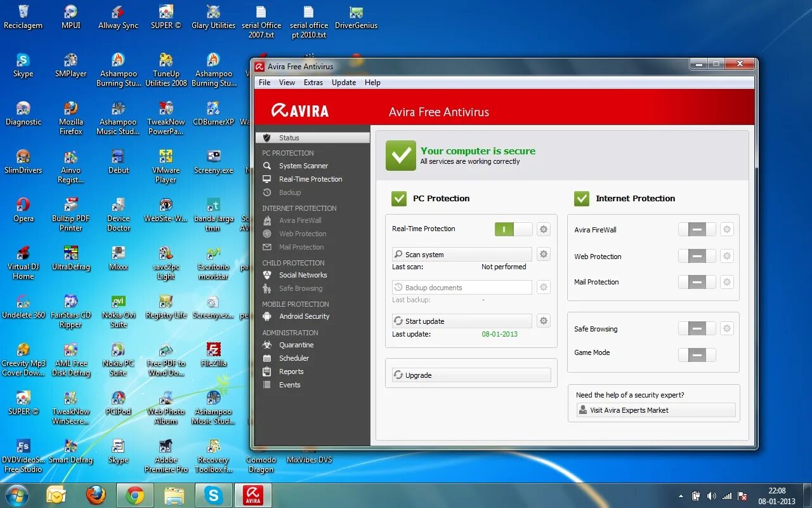Click greyed Mail Protection in sidebar

click(301, 247)
